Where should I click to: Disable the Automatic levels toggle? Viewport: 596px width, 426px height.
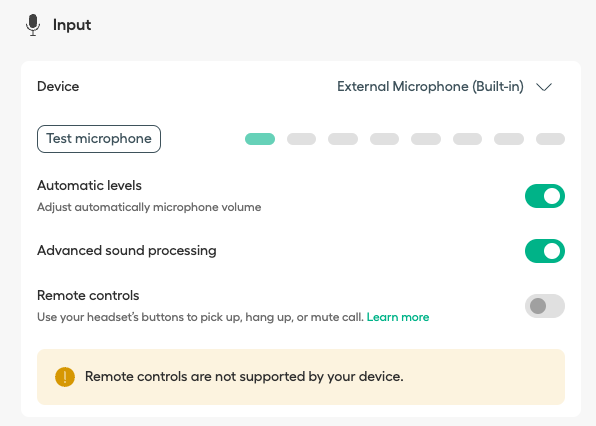(545, 196)
